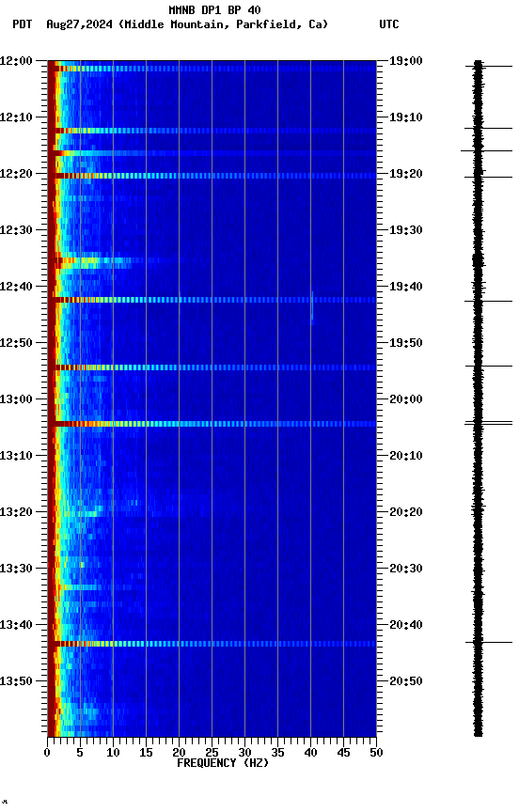Click the broadband spectrogram streak near 12:54 PDT

click(212, 367)
